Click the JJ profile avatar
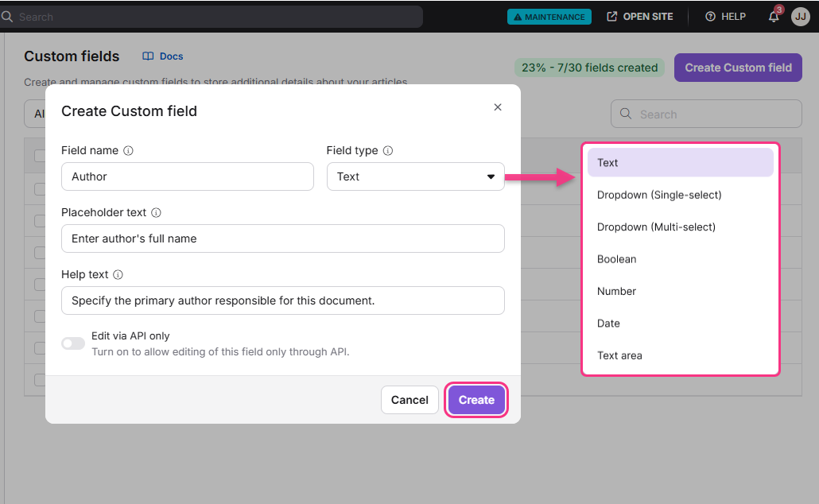This screenshot has width=819, height=504. click(x=800, y=17)
